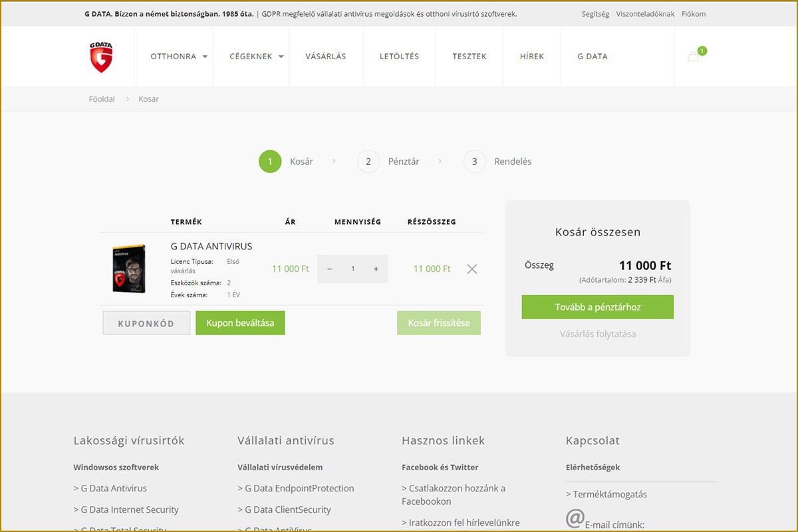Image resolution: width=798 pixels, height=532 pixels.
Task: Click the Segítség link
Action: (x=595, y=14)
